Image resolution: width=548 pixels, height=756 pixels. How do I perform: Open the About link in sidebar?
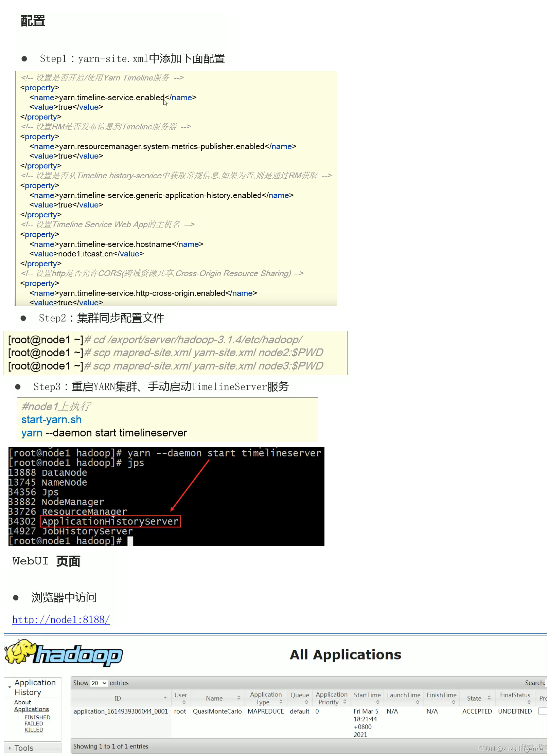click(22, 702)
